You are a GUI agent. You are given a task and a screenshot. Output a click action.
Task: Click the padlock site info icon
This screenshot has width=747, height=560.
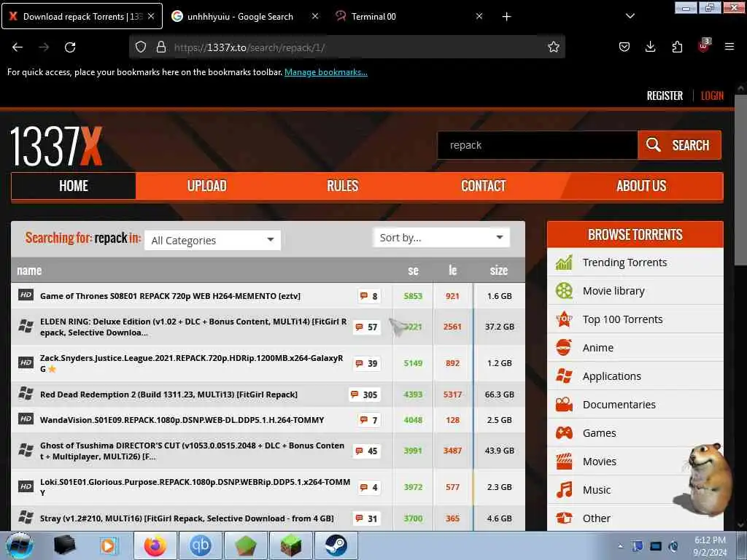[161, 47]
